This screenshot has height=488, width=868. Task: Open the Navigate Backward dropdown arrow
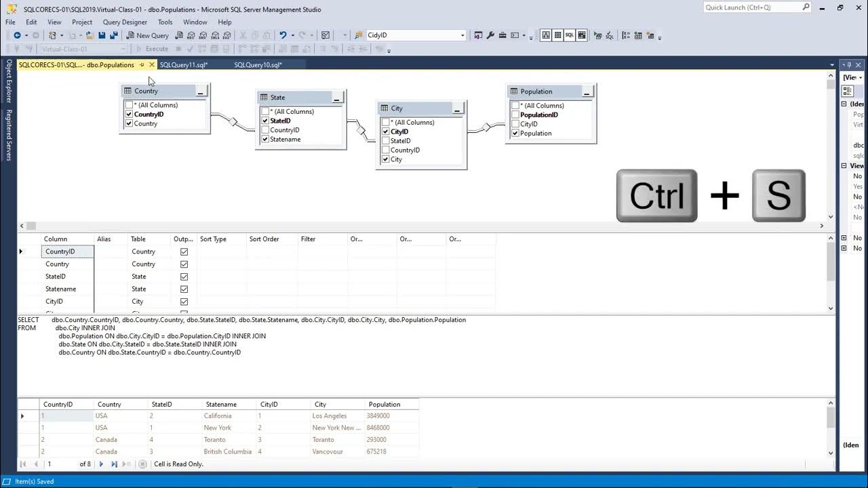[26, 35]
